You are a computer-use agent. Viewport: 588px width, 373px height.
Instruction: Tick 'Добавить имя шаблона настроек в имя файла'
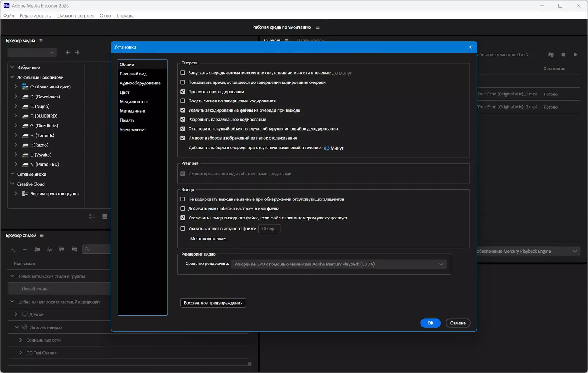(183, 208)
